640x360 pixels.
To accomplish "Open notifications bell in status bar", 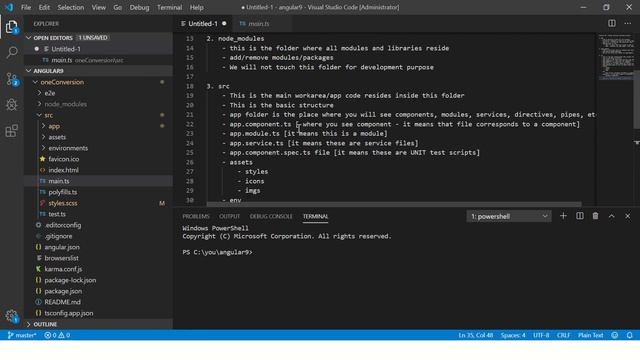I will [629, 335].
